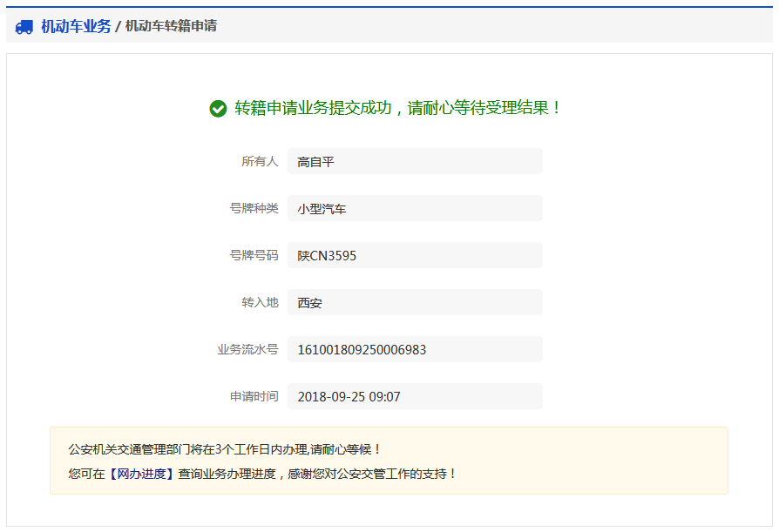Click the green success checkmark icon
The image size is (779, 532).
(218, 109)
